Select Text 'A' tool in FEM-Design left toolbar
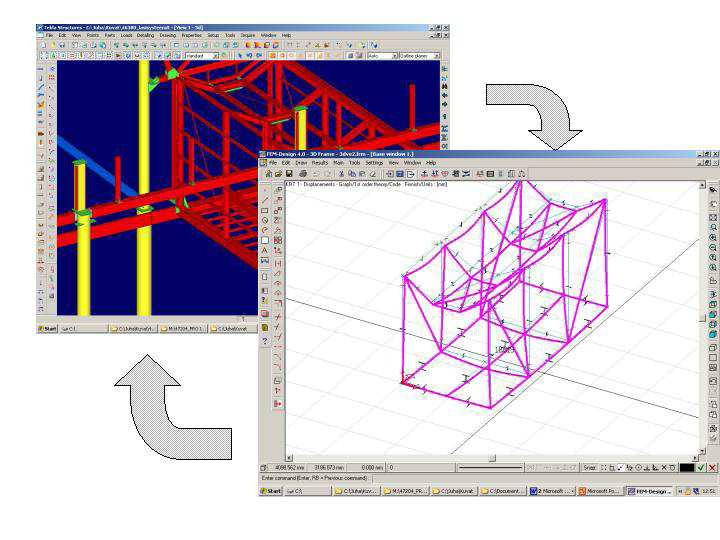Screen dimensions: 720x540 (265, 250)
